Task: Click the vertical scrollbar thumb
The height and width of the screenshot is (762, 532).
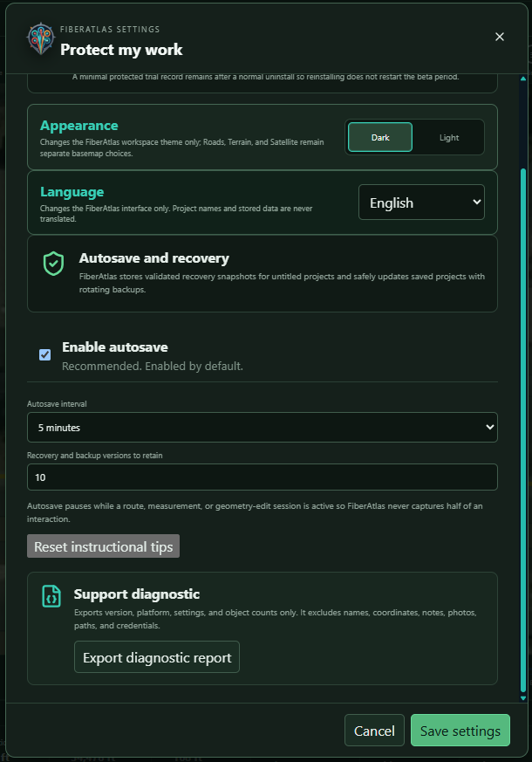Action: 523,430
